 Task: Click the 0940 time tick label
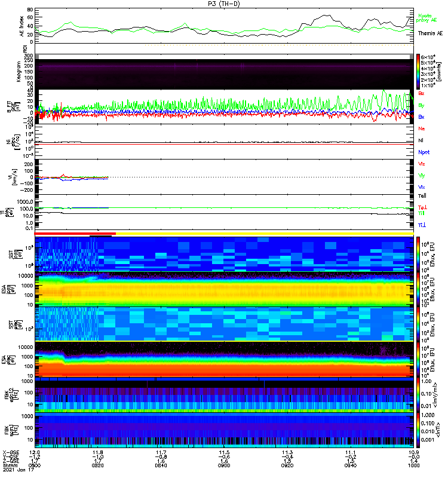351,465
